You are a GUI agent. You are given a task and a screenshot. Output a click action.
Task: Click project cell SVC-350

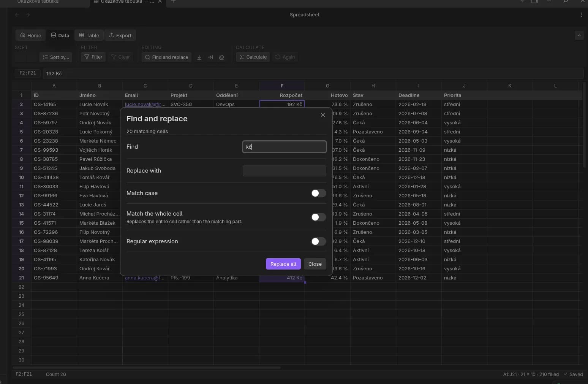(191, 104)
